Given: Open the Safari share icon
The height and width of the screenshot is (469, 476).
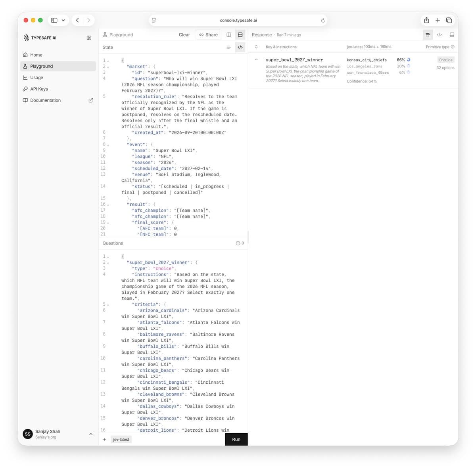Looking at the screenshot, I should (426, 20).
